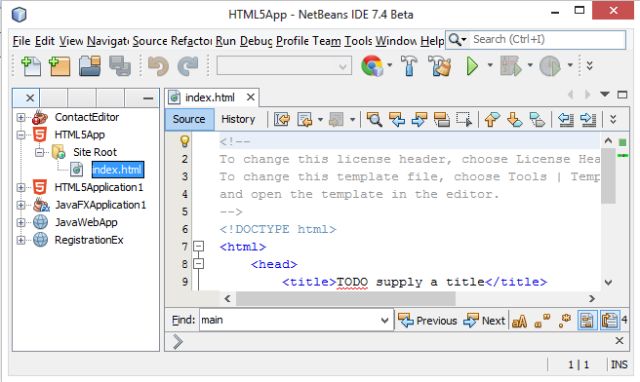Click the Undo arrow icon
The image size is (640, 382).
pyautogui.click(x=158, y=66)
